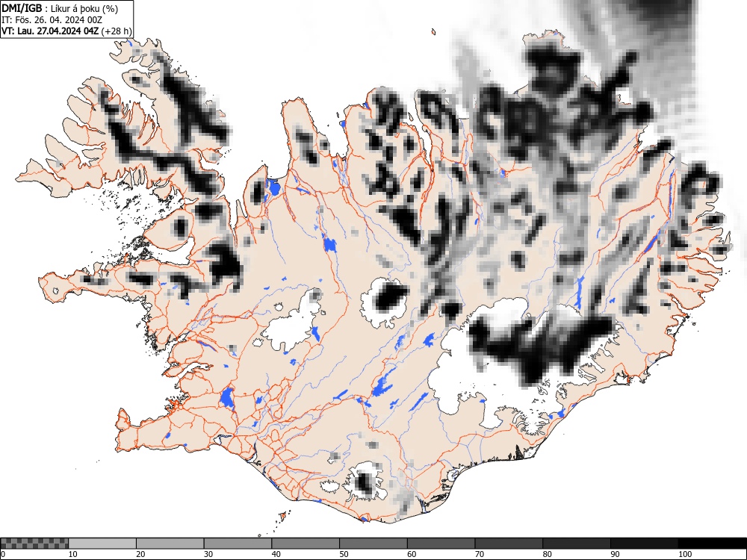The image size is (747, 560).
Task: Click the legend label '20'
Action: [140, 554]
